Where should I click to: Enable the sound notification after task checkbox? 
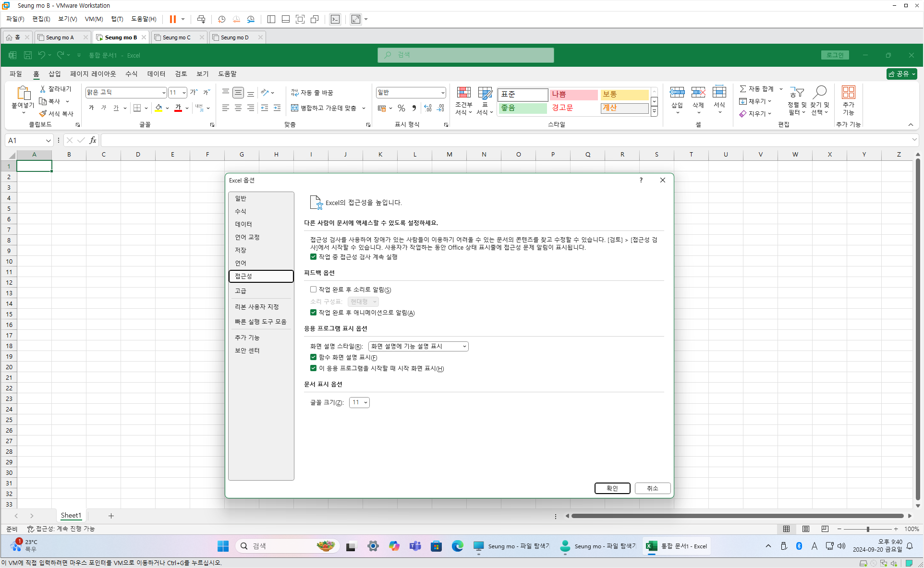click(313, 290)
